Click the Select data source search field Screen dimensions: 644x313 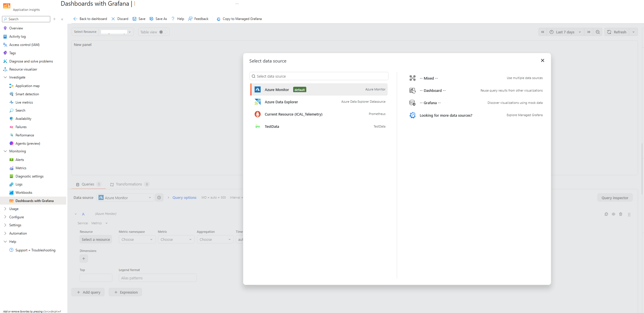[319, 76]
